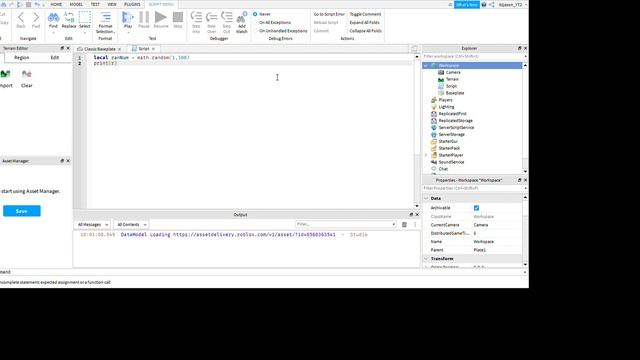640x360 pixels.
Task: Click the share icon in title bar
Action: 491,4
